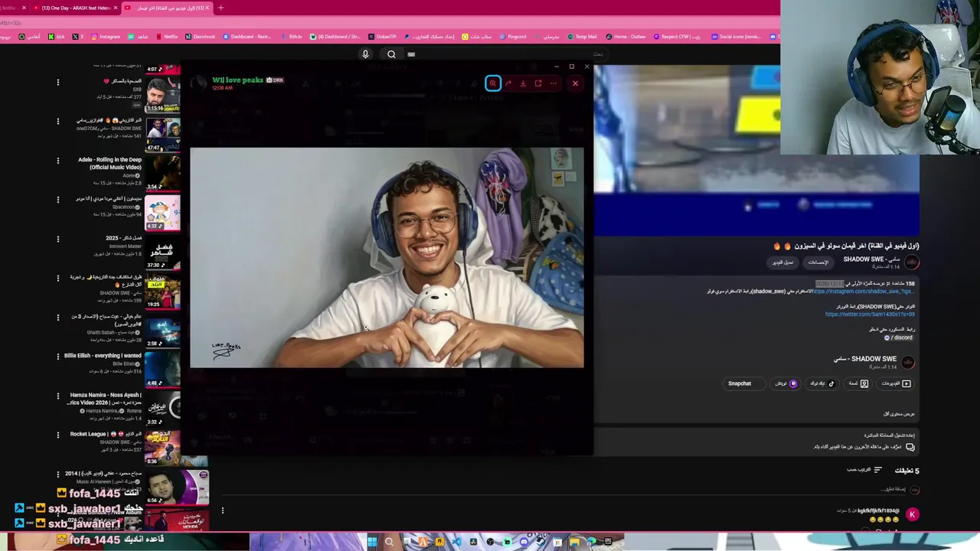Click the Windows Start button
This screenshot has width=980, height=551.
pos(372,542)
